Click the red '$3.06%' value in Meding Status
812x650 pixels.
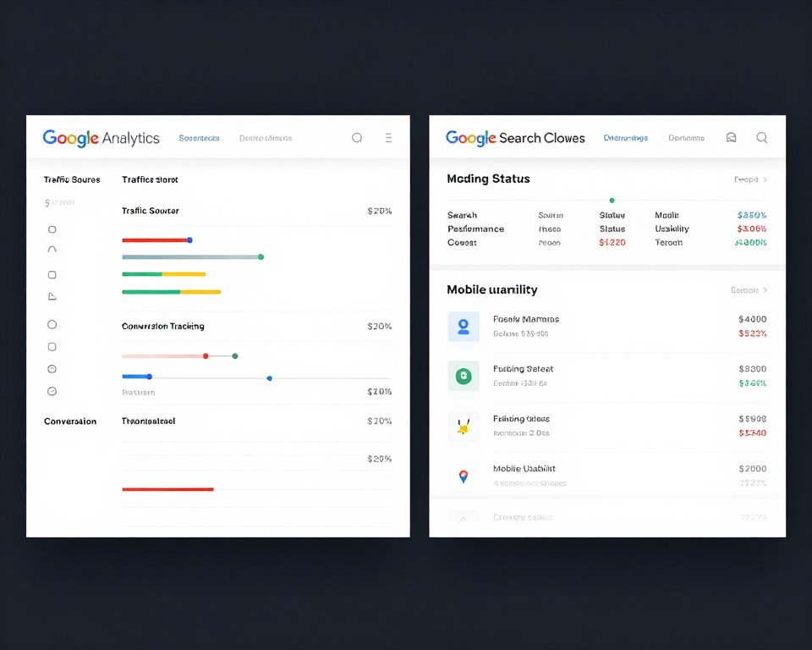click(752, 229)
